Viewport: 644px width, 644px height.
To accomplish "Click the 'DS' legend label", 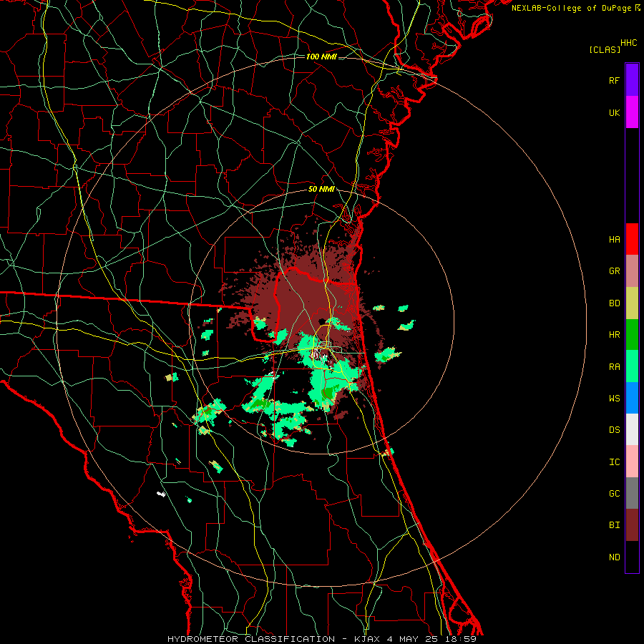I will (x=615, y=430).
